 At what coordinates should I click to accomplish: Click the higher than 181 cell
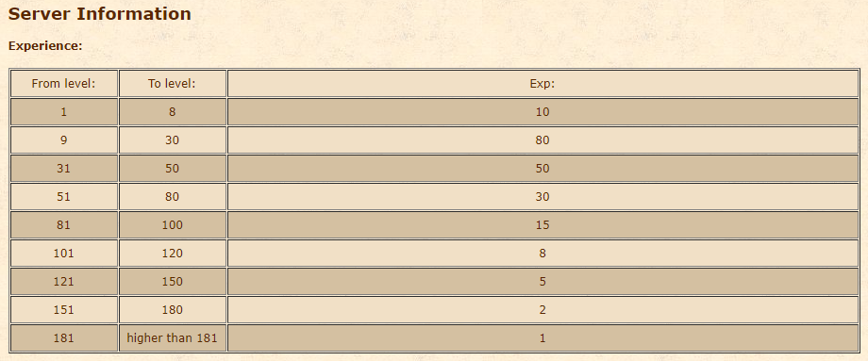point(172,337)
